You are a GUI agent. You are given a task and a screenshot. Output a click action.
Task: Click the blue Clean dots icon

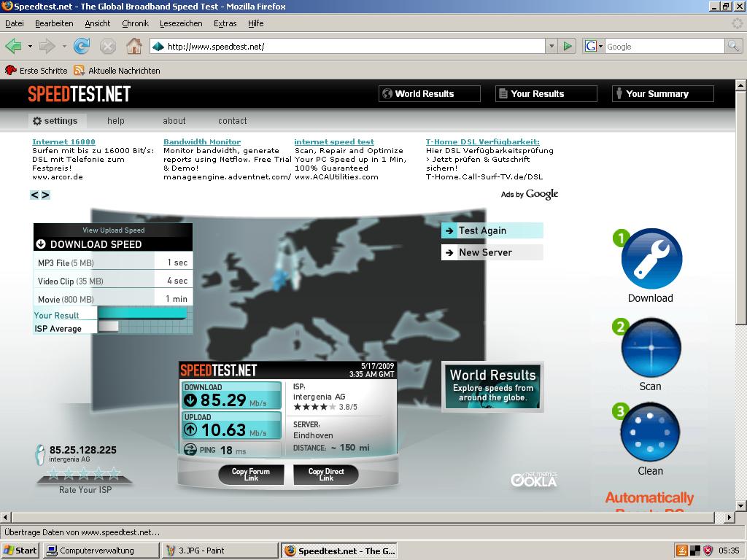click(x=650, y=432)
